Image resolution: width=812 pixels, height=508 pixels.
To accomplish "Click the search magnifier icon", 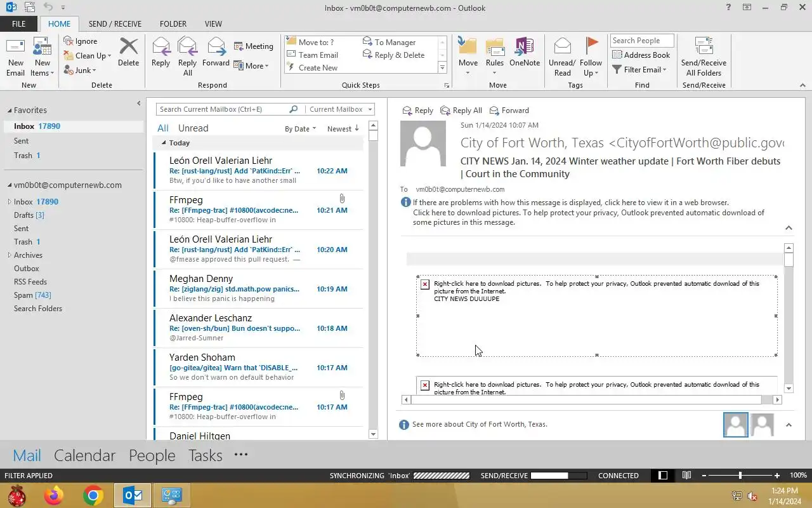I will pyautogui.click(x=293, y=109).
